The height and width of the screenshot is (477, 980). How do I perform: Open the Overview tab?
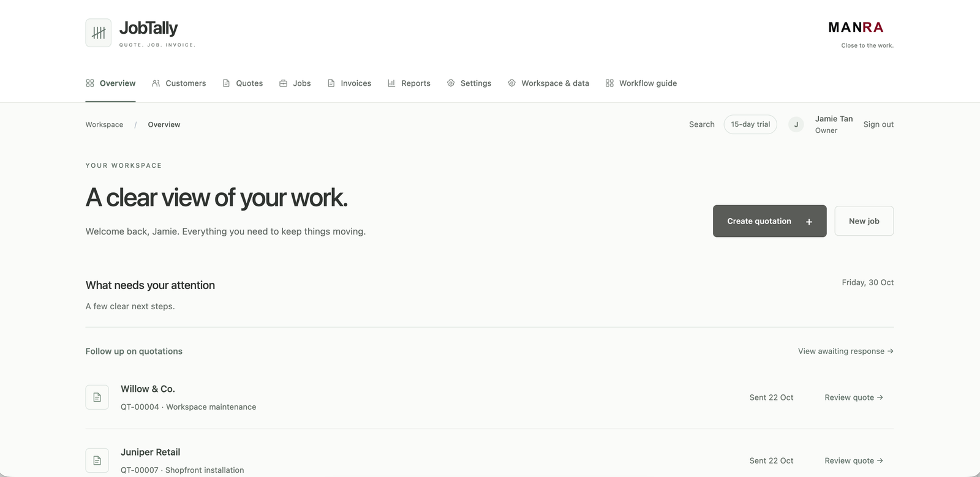[111, 83]
